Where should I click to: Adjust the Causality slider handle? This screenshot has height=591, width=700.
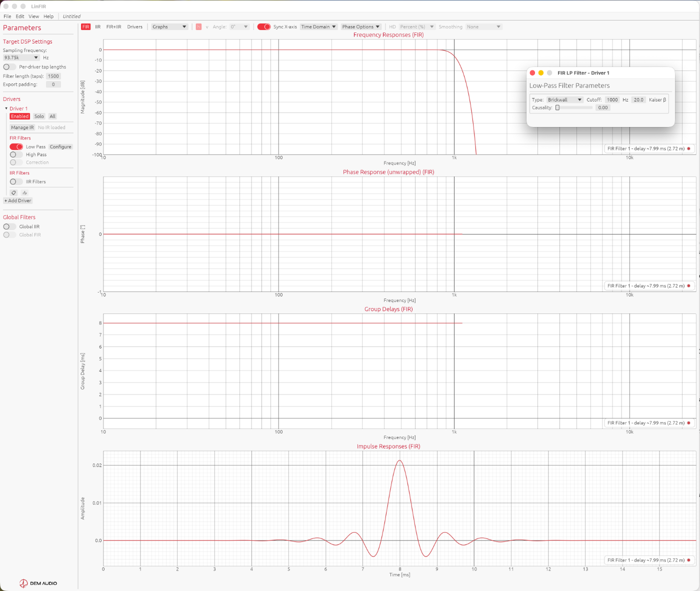point(557,107)
